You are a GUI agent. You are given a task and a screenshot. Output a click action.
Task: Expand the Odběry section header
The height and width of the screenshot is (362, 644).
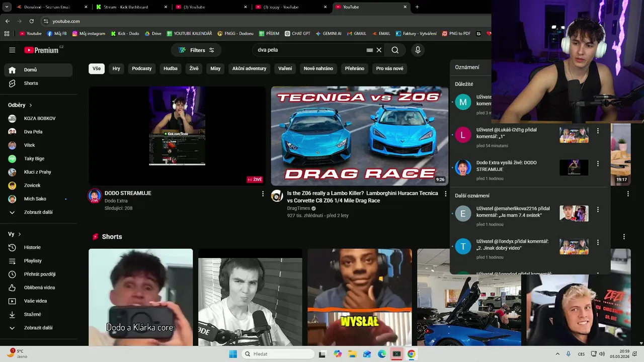click(20, 105)
